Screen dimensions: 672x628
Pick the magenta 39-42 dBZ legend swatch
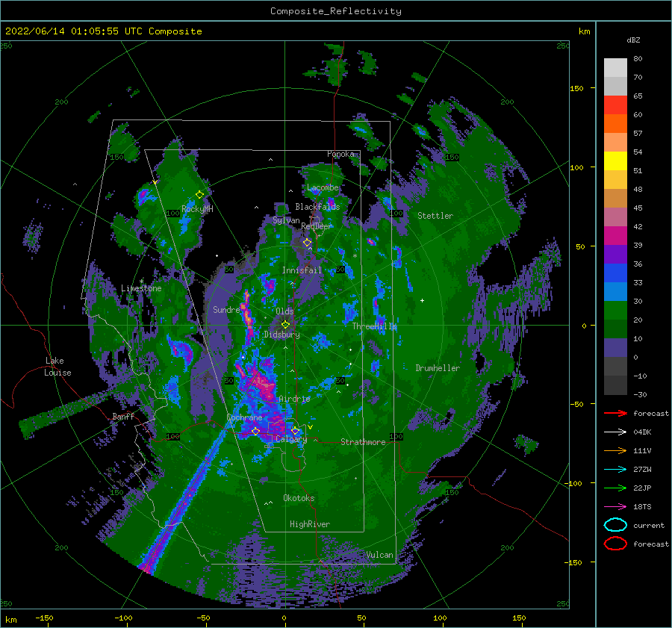point(615,236)
